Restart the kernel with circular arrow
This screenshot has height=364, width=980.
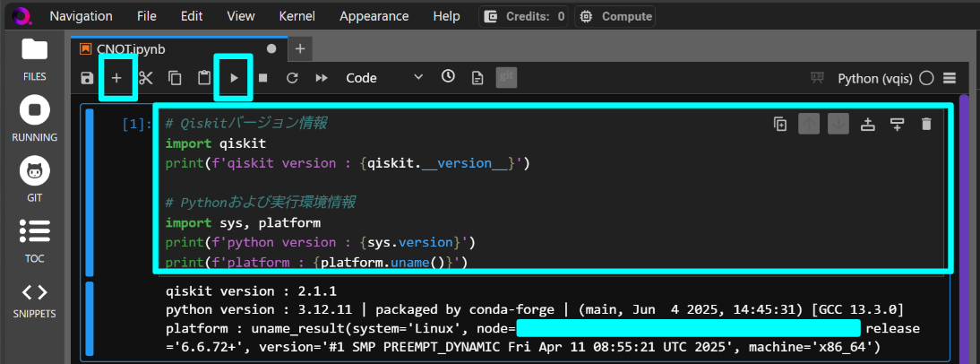[292, 78]
